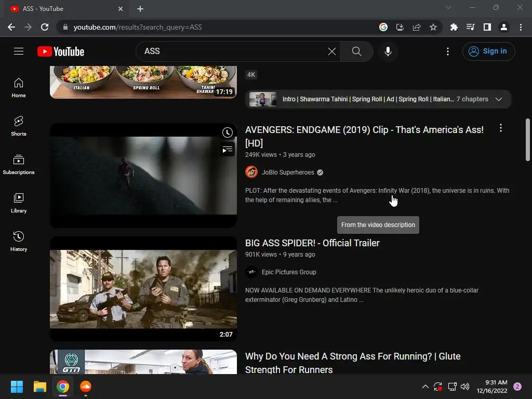Screen dimensions: 532x399
Task: Go to Home in the sidebar
Action: click(x=19, y=88)
